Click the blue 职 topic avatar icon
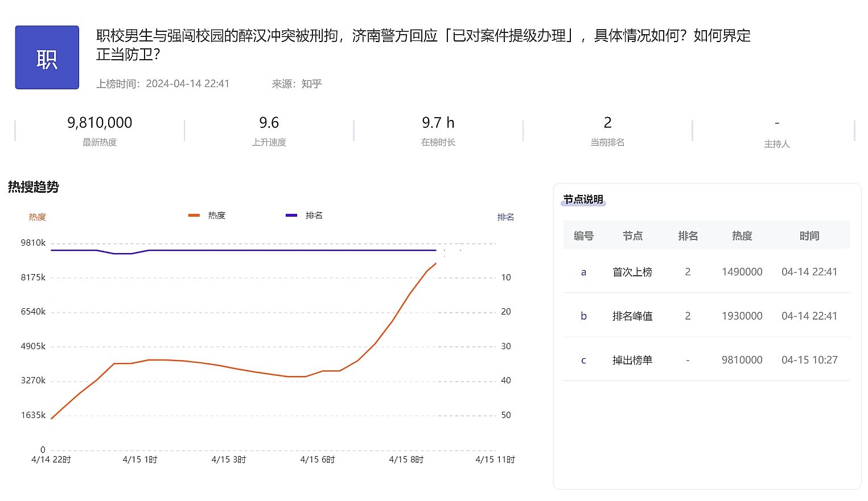 [x=47, y=57]
